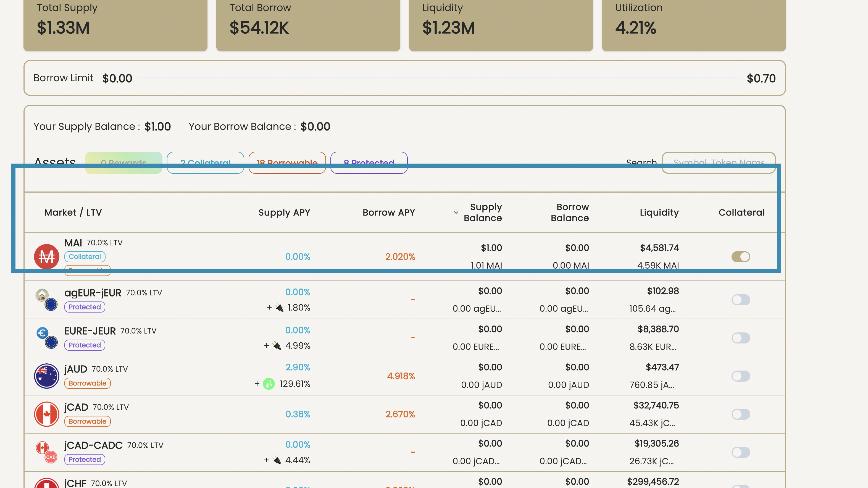The height and width of the screenshot is (488, 868).
Task: Toggle collateral on the jAUD row
Action: (741, 376)
